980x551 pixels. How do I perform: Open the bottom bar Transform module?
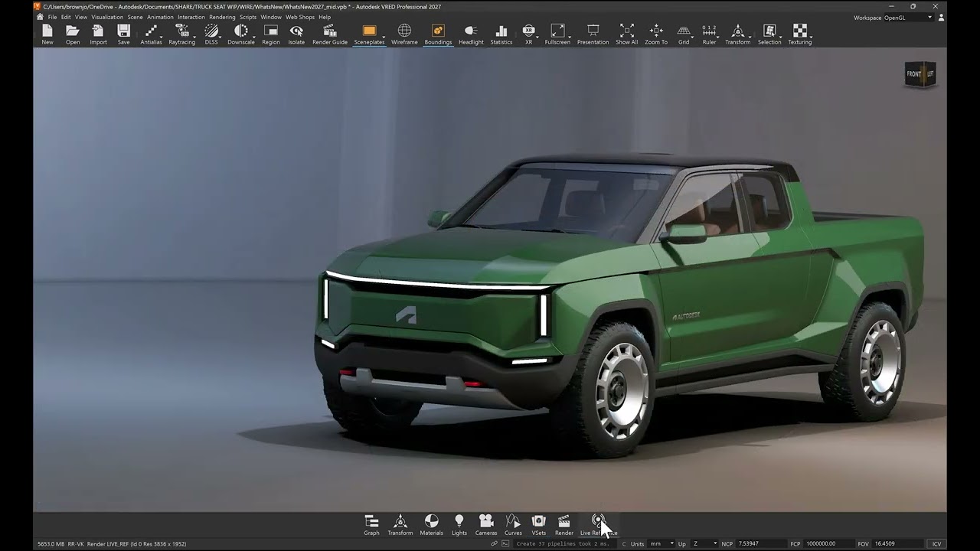pyautogui.click(x=400, y=525)
